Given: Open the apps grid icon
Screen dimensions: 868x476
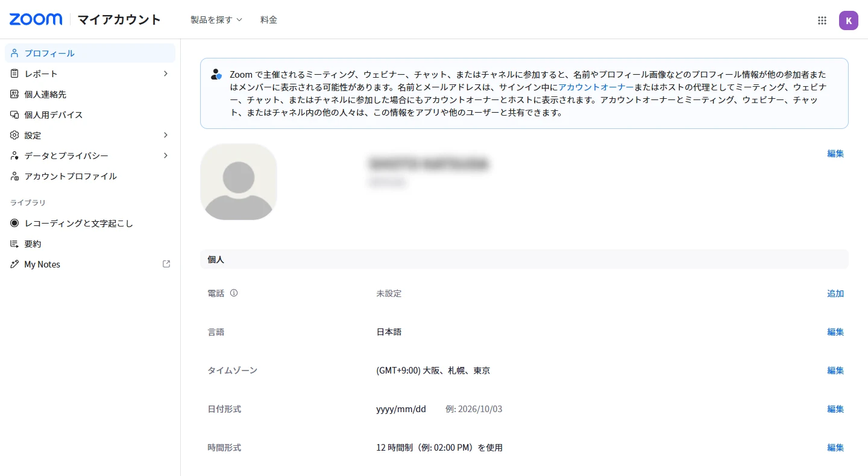Looking at the screenshot, I should tap(822, 20).
